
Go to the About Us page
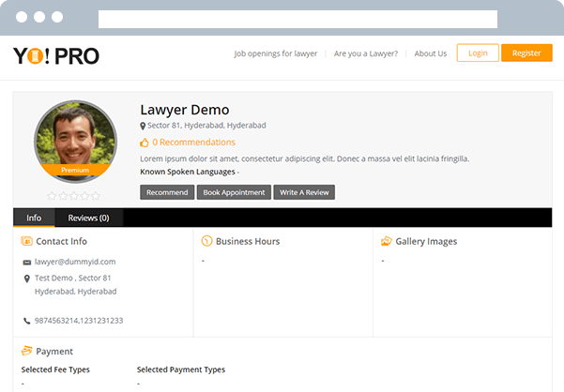point(431,53)
